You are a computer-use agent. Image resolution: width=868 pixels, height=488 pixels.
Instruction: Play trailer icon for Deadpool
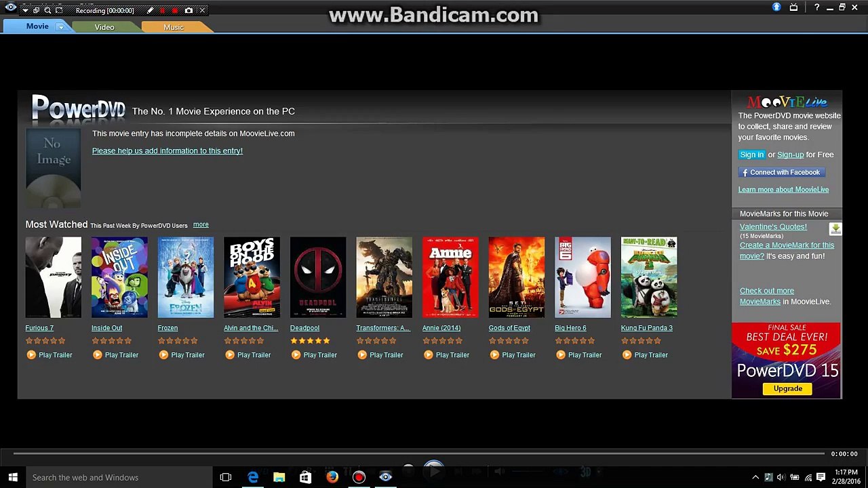click(296, 354)
